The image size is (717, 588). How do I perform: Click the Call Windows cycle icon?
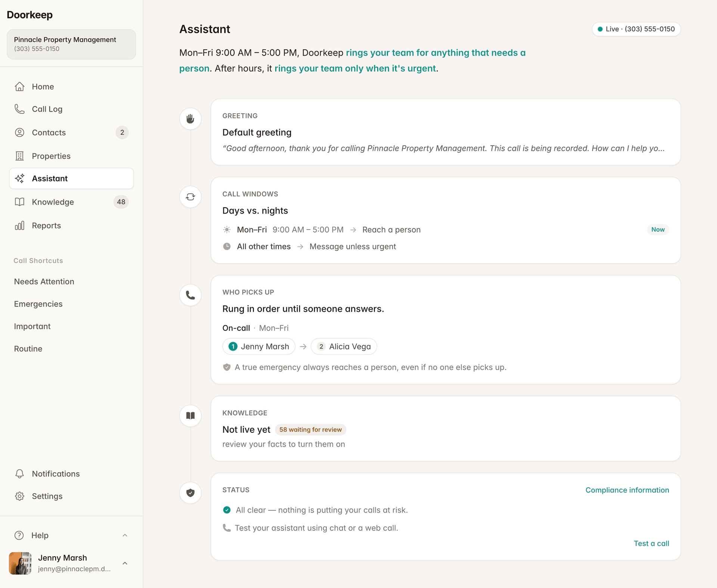(190, 197)
